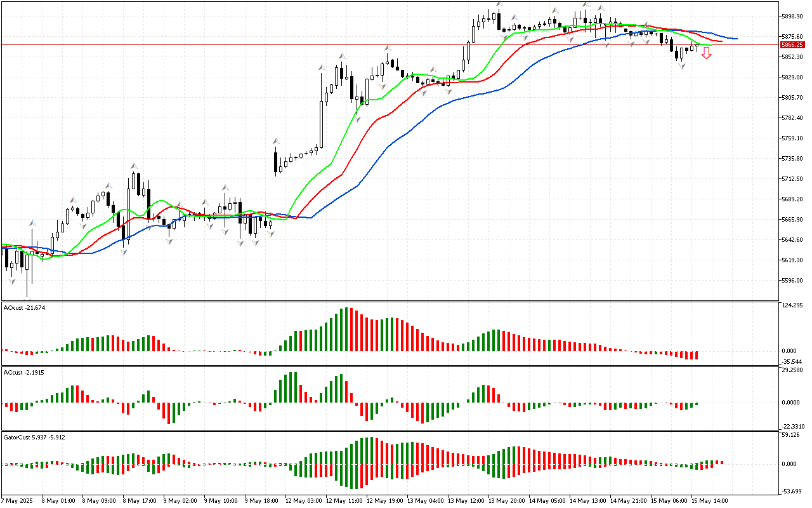This screenshot has height=508, width=812.
Task: Click the red down arrow sell signal
Action: [x=706, y=54]
